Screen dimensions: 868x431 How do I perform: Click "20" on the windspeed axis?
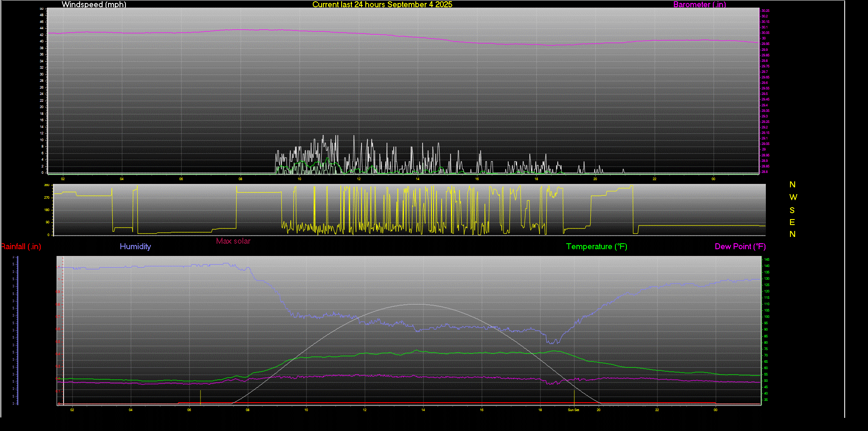[42, 107]
